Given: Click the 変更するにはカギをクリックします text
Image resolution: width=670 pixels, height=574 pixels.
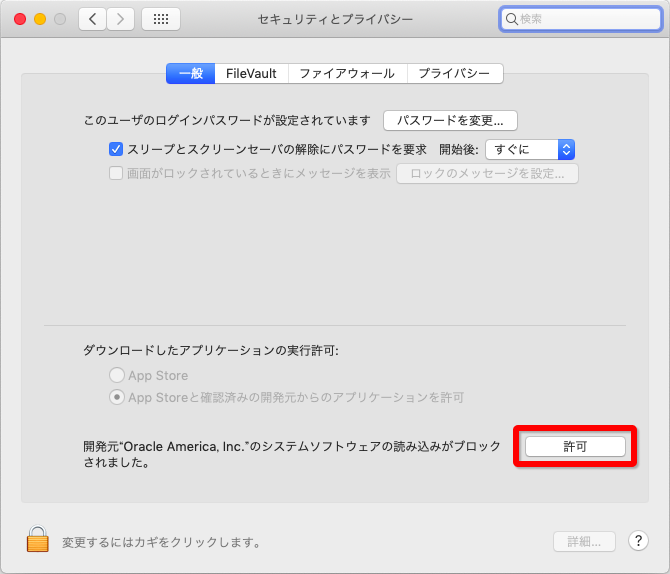Looking at the screenshot, I should coord(162,542).
